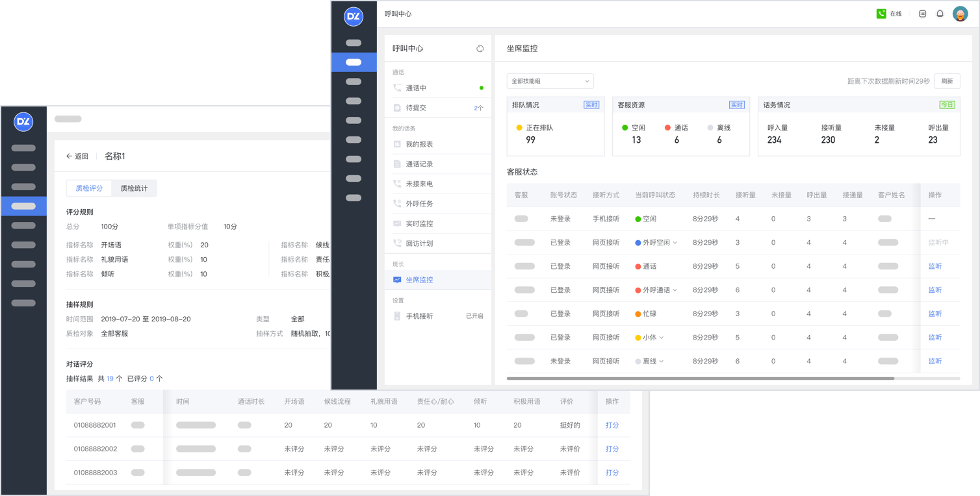Switch to the 质检统计 tab
The height and width of the screenshot is (496, 980).
pyautogui.click(x=134, y=188)
